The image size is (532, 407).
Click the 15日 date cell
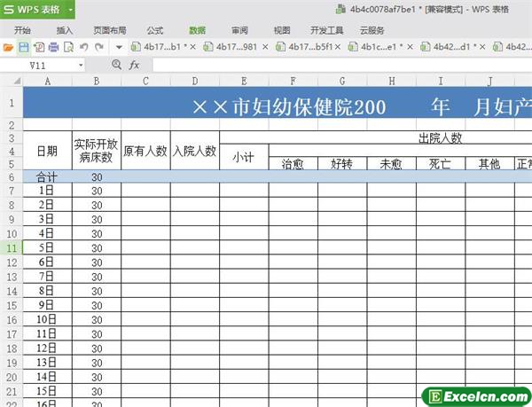pos(48,391)
